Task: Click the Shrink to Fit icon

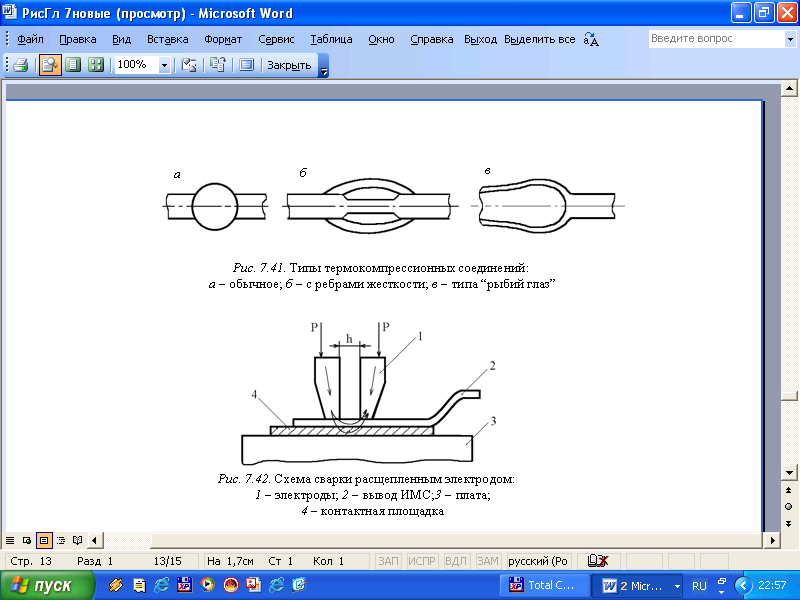Action: 218,65
